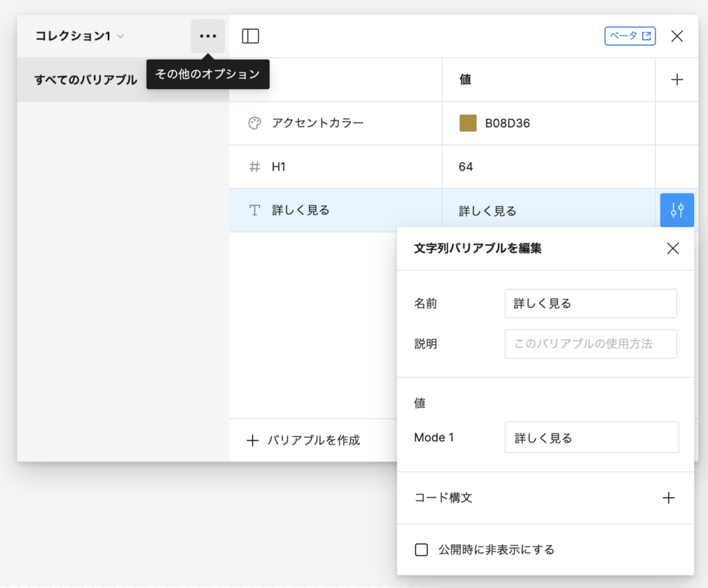Select すべてのバリアブル in the sidebar
The width and height of the screenshot is (708, 588).
[x=86, y=80]
